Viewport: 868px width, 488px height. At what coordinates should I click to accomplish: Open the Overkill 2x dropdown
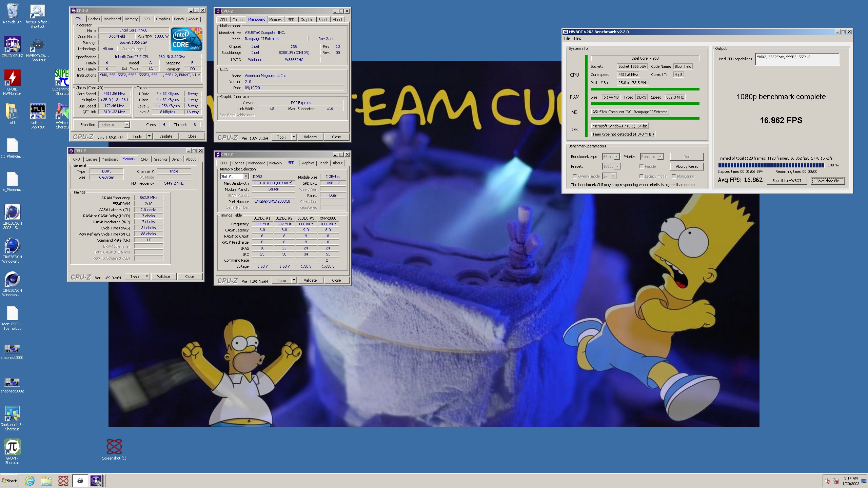click(609, 176)
